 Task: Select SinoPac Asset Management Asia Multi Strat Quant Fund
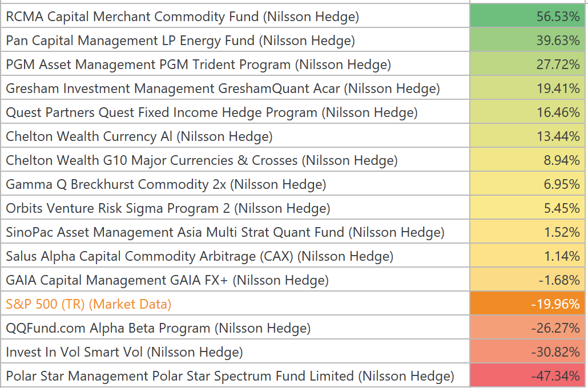tap(225, 232)
